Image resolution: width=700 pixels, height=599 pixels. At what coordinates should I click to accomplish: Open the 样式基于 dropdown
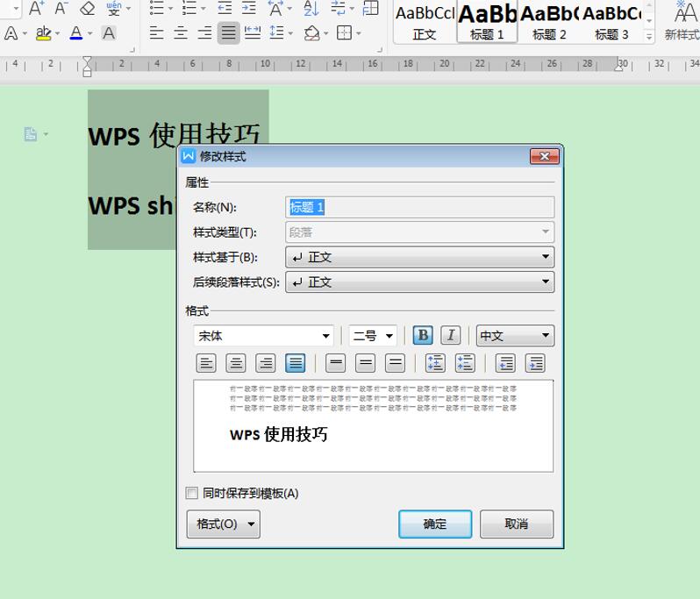(419, 257)
